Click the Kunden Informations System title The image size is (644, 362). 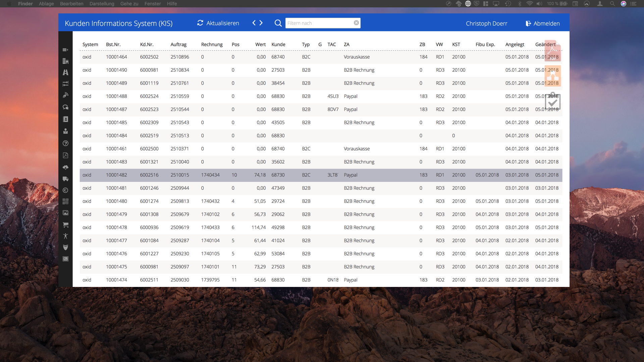[118, 23]
